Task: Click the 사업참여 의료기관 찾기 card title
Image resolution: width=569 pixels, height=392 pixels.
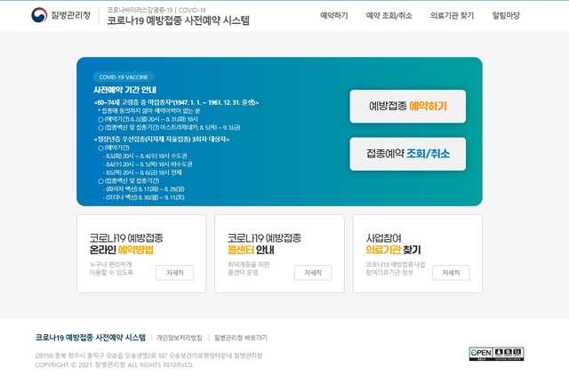Action: coord(393,244)
